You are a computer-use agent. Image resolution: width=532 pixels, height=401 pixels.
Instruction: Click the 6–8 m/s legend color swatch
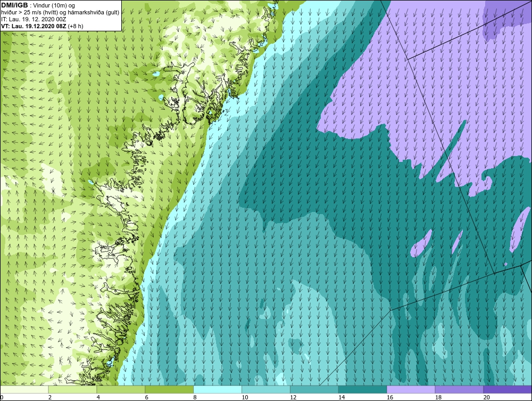point(169,389)
